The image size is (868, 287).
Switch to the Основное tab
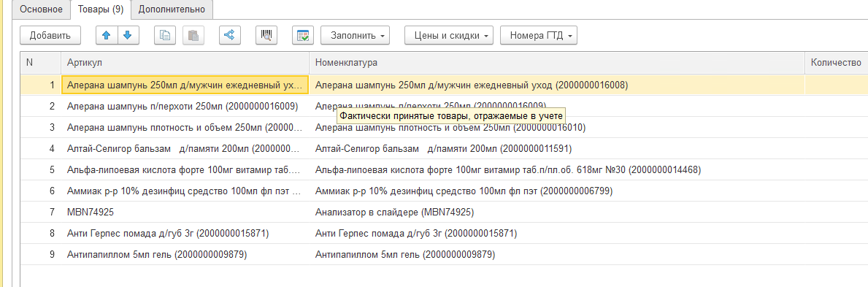pos(42,9)
